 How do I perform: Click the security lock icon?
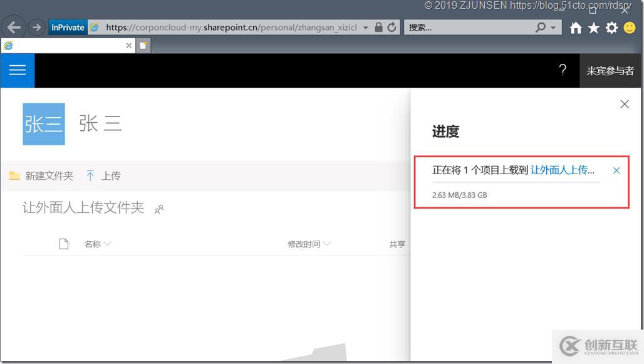(x=378, y=28)
